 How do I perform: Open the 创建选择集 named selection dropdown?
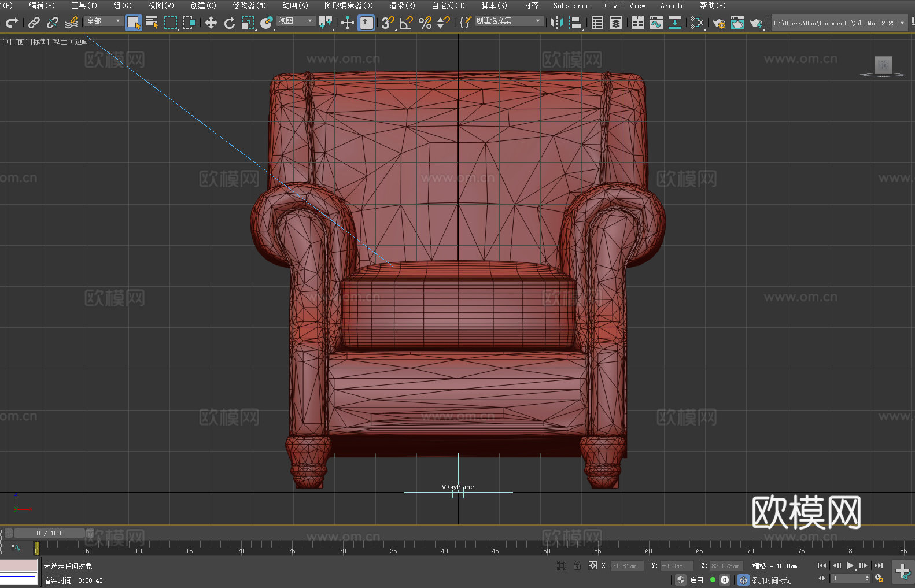(508, 21)
